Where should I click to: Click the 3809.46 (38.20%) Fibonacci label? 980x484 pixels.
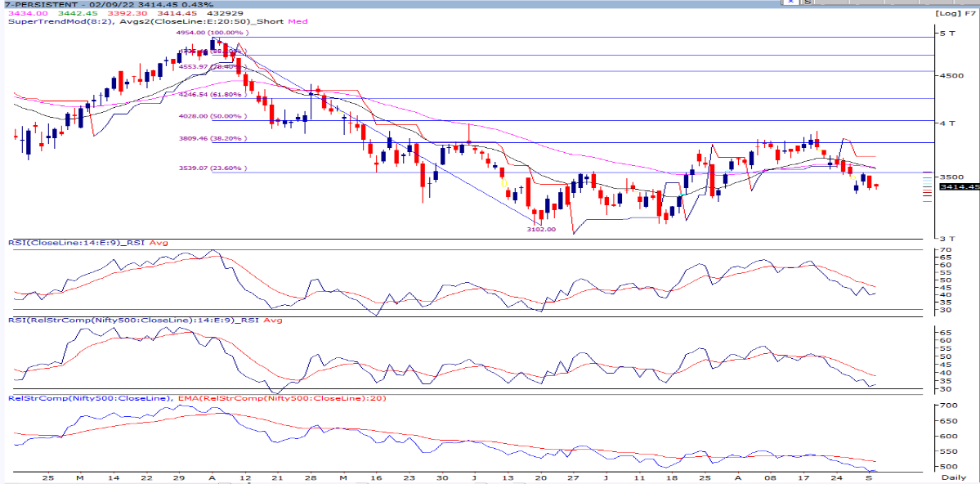coord(213,139)
